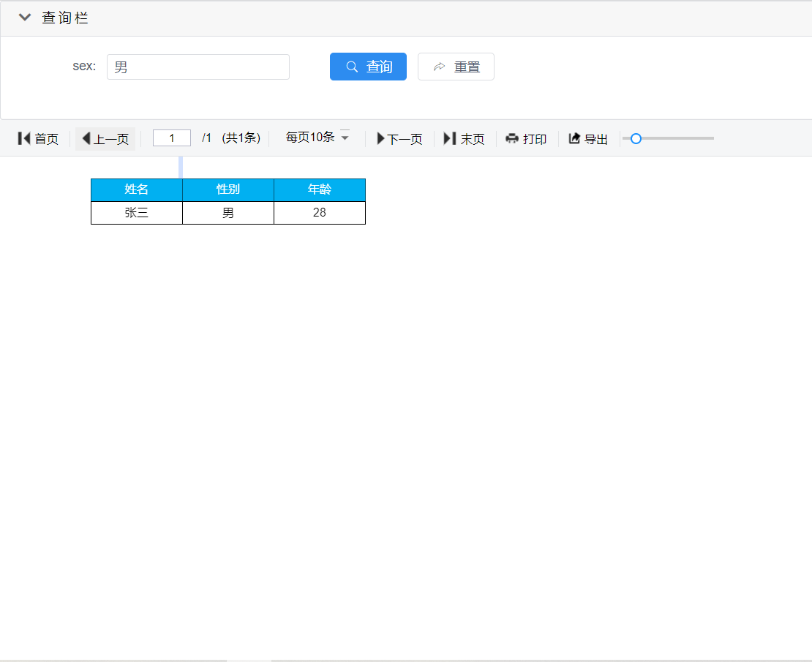The height and width of the screenshot is (662, 812).
Task: Click the 性别 column header
Action: click(x=228, y=190)
